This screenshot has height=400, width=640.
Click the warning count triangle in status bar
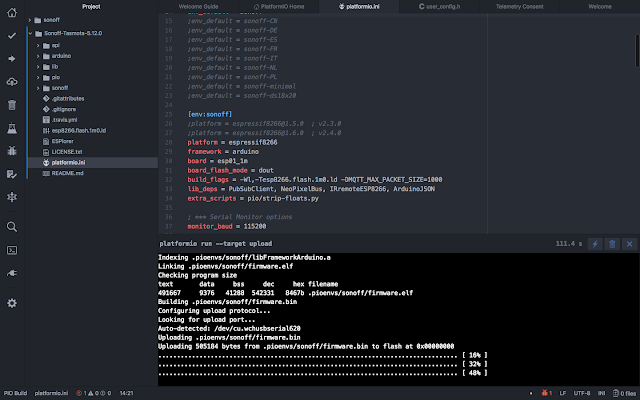(x=93, y=393)
